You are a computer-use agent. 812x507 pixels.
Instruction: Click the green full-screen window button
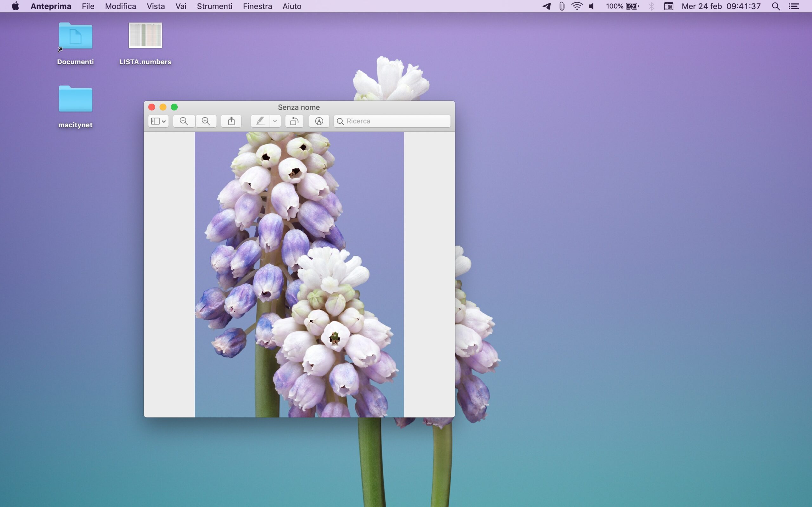tap(174, 107)
